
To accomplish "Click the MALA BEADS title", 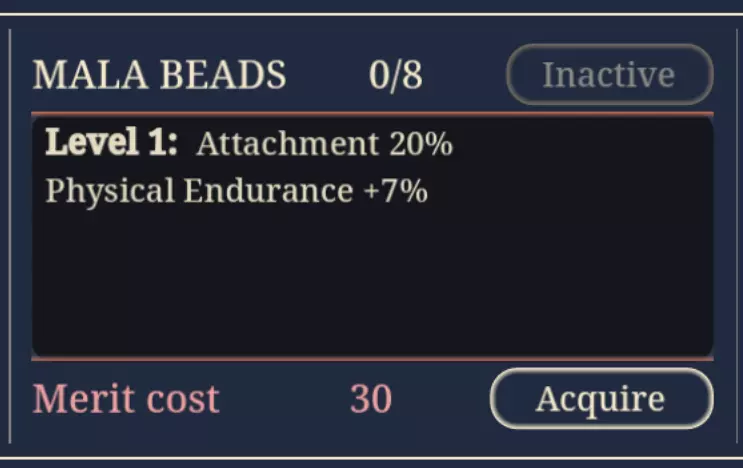I will point(159,75).
